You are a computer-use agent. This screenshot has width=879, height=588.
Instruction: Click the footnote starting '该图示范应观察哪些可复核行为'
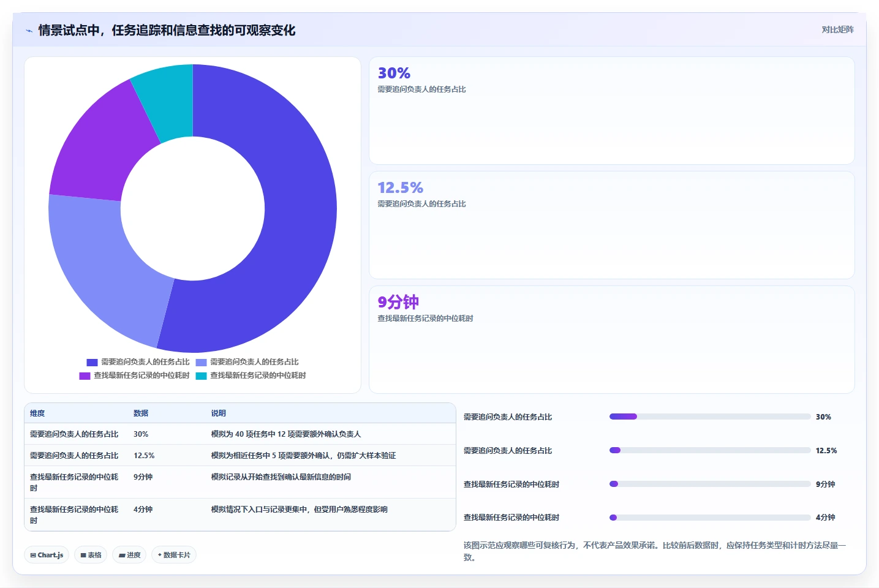(x=655, y=551)
